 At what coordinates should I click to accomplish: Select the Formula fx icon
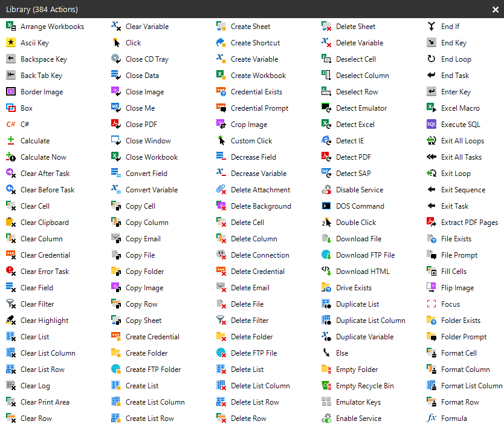tap(431, 419)
